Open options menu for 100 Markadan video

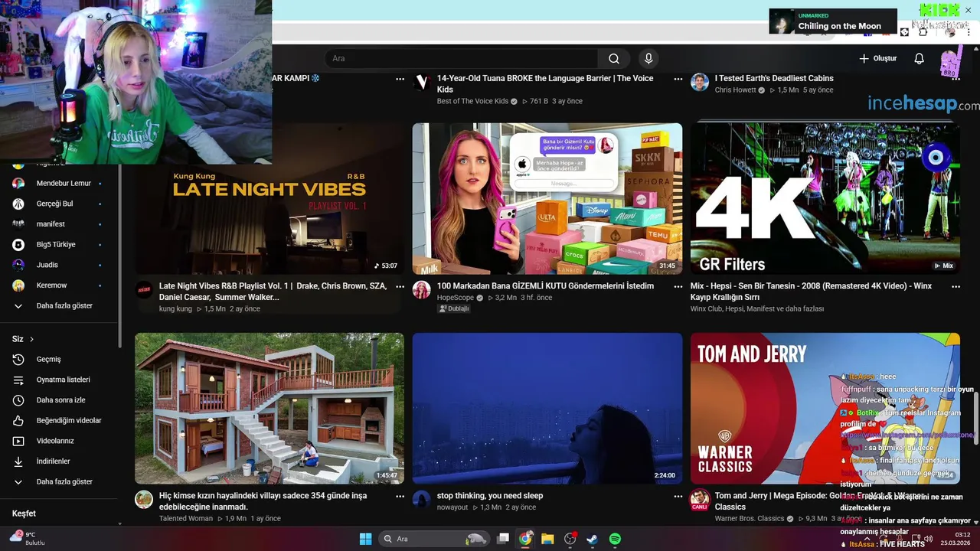(x=678, y=286)
